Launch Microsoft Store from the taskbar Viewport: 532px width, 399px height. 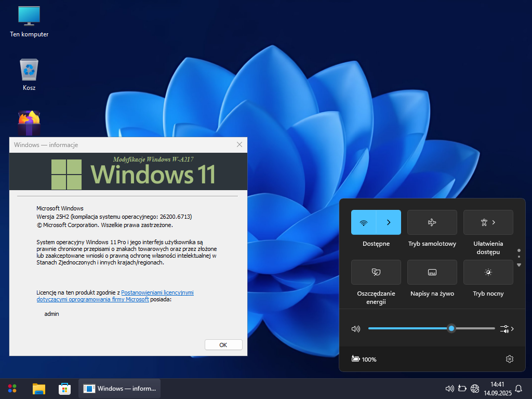(x=64, y=389)
